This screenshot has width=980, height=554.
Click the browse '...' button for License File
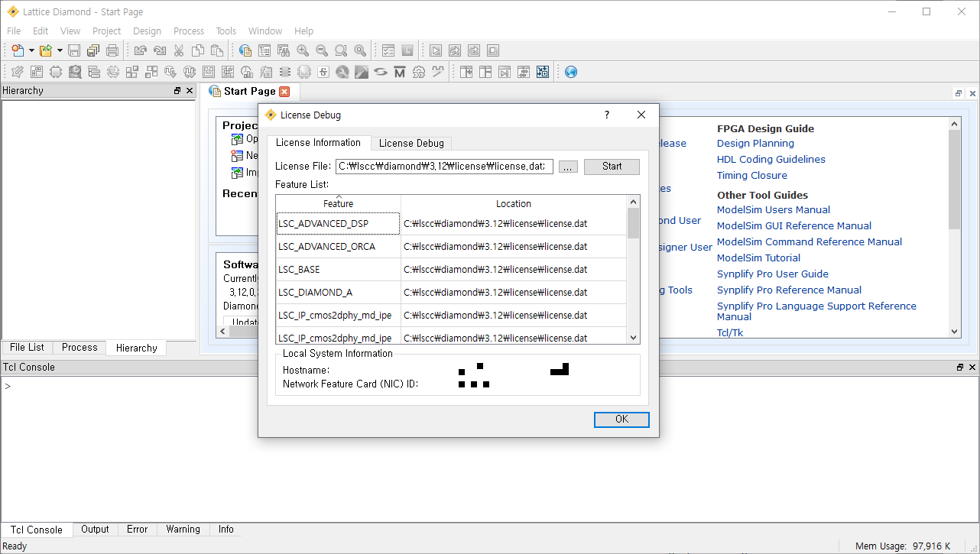coord(568,167)
